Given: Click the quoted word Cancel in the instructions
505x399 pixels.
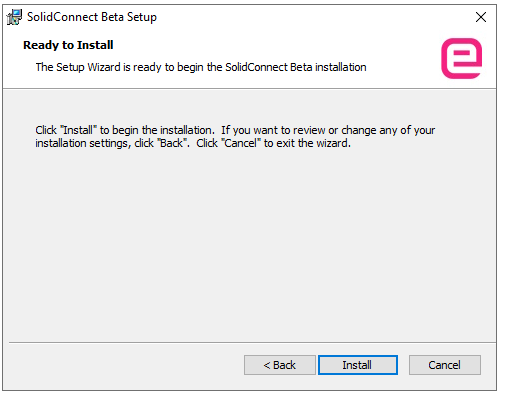Looking at the screenshot, I should point(241,143).
